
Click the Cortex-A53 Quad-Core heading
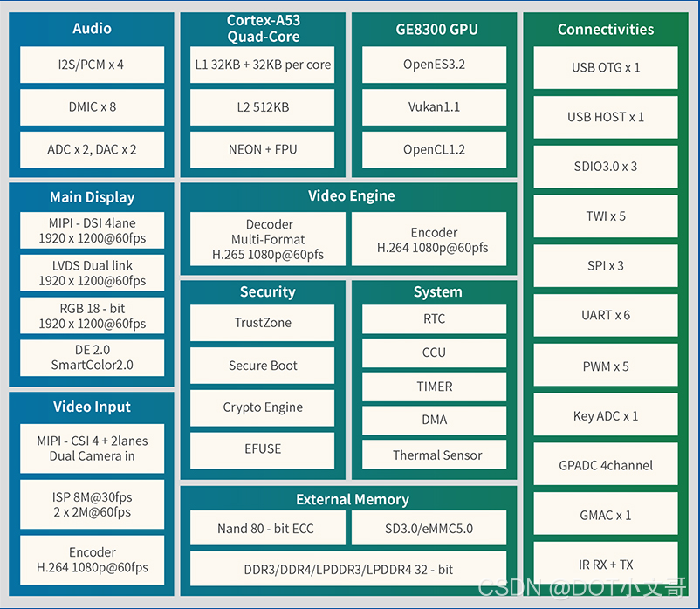click(x=264, y=28)
